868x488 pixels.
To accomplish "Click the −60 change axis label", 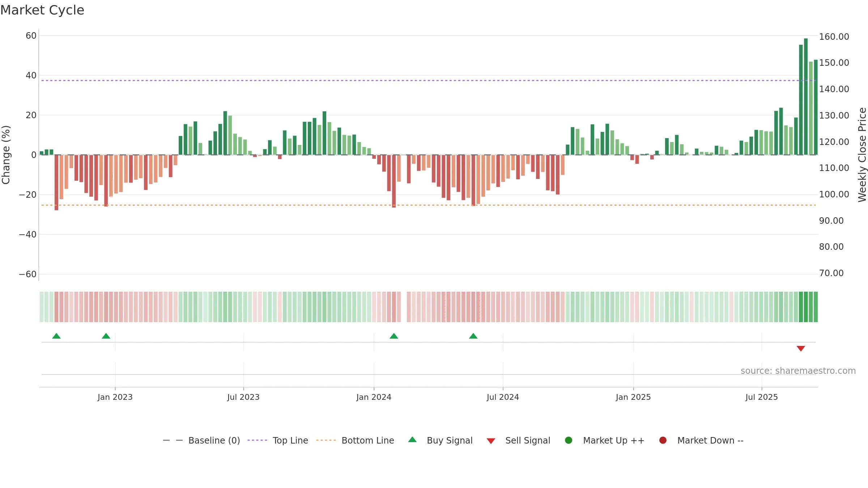I will coord(28,274).
